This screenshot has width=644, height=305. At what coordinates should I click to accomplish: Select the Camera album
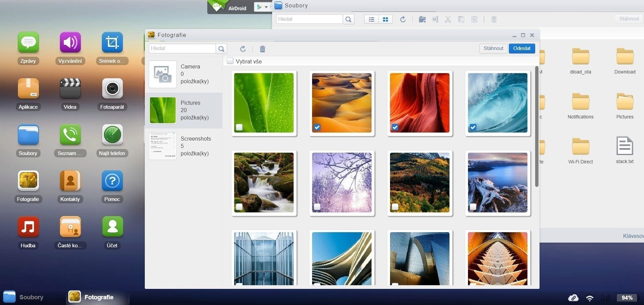coord(184,74)
